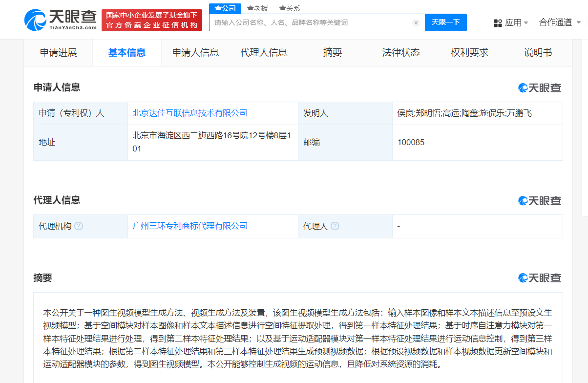Switch to the 申请人信息 tab
The height and width of the screenshot is (383, 588).
(196, 53)
